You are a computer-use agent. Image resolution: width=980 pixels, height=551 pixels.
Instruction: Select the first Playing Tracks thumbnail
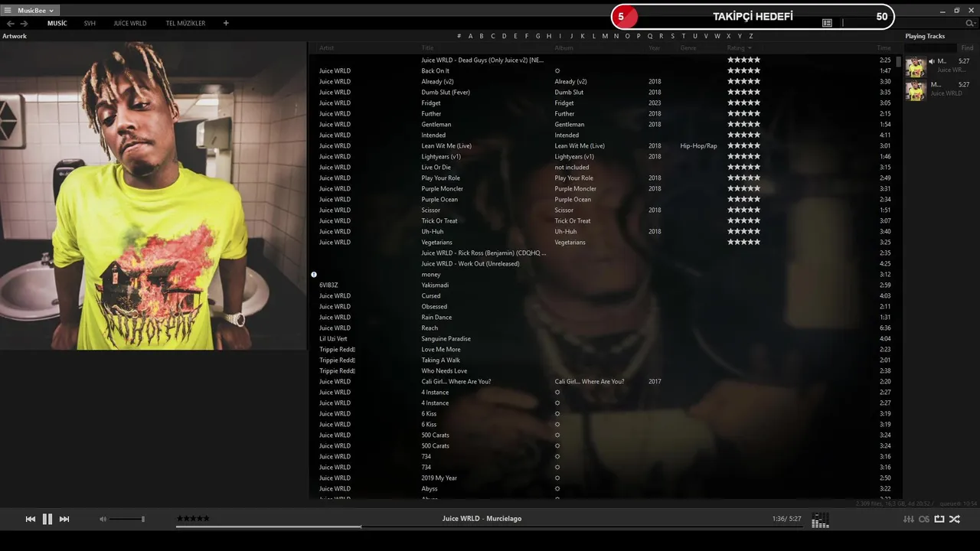click(916, 67)
